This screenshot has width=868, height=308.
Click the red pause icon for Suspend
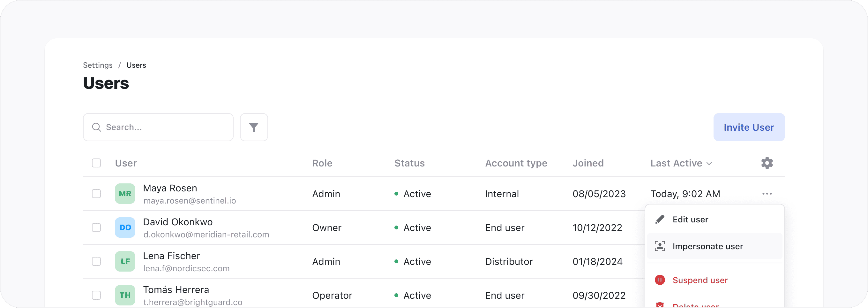[x=660, y=280]
